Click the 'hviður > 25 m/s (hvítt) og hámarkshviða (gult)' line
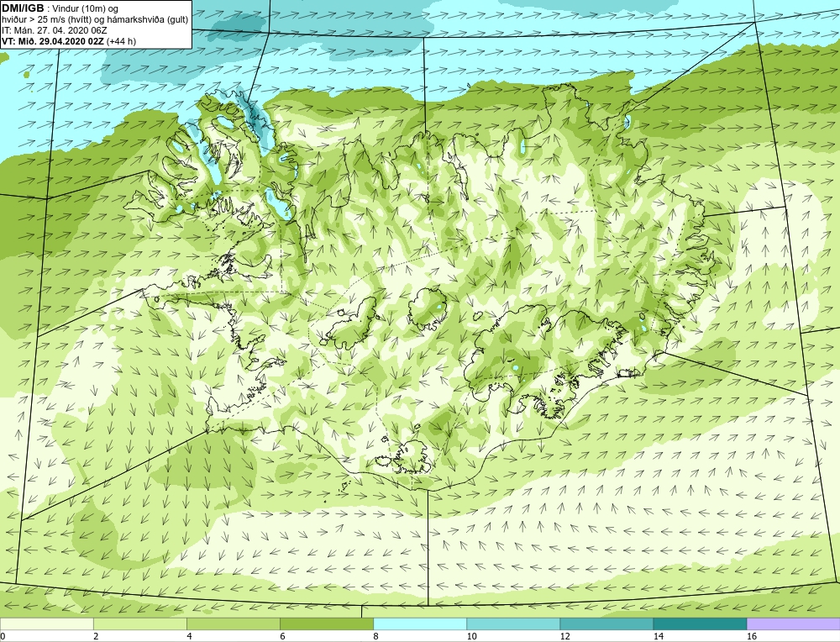The image size is (840, 642). [95, 20]
